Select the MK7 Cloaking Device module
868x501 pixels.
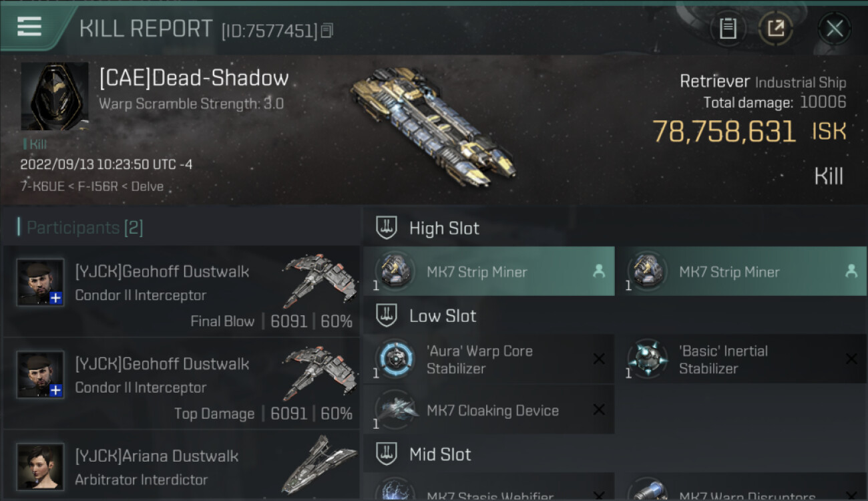489,409
